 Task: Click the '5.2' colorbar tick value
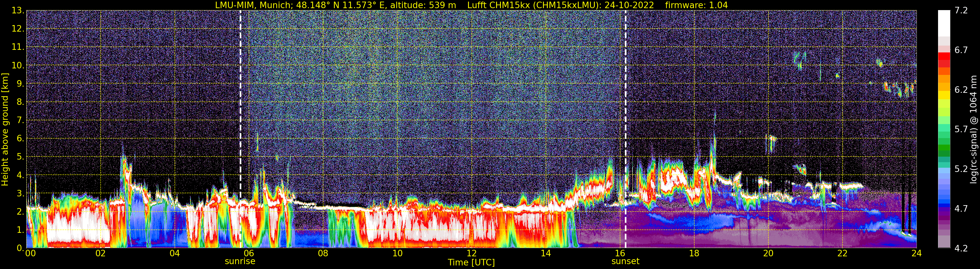click(x=961, y=169)
